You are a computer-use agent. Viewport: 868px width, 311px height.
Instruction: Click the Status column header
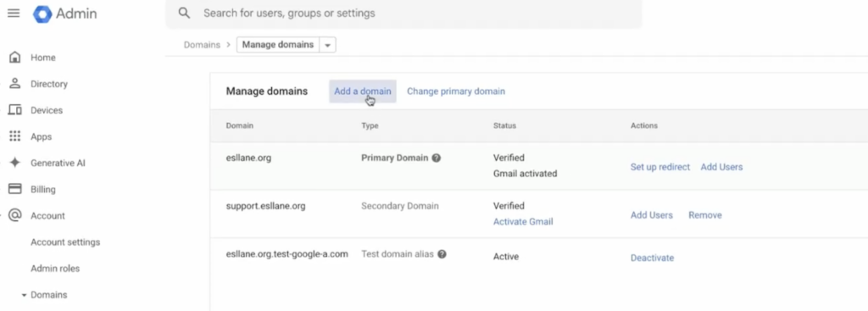click(x=504, y=125)
